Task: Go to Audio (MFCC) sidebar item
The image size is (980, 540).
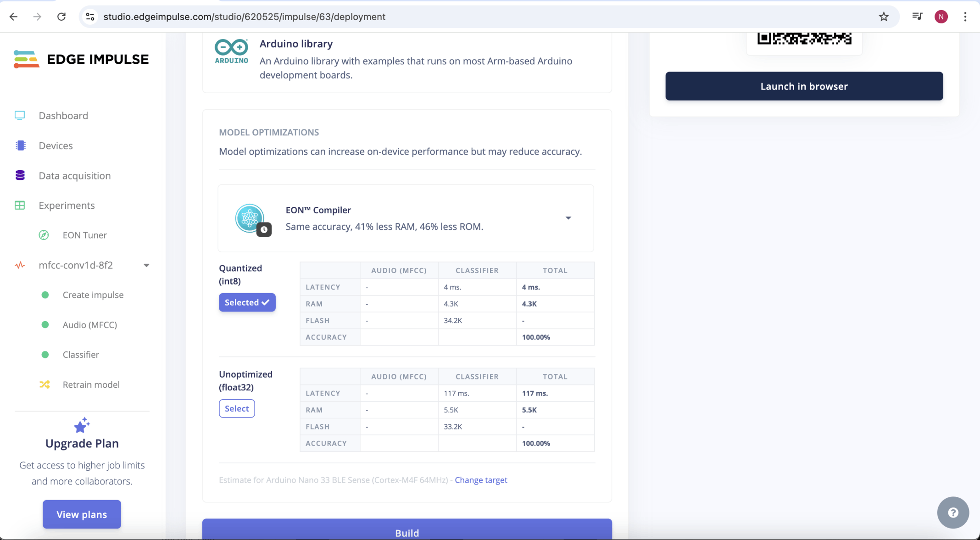Action: 89,325
